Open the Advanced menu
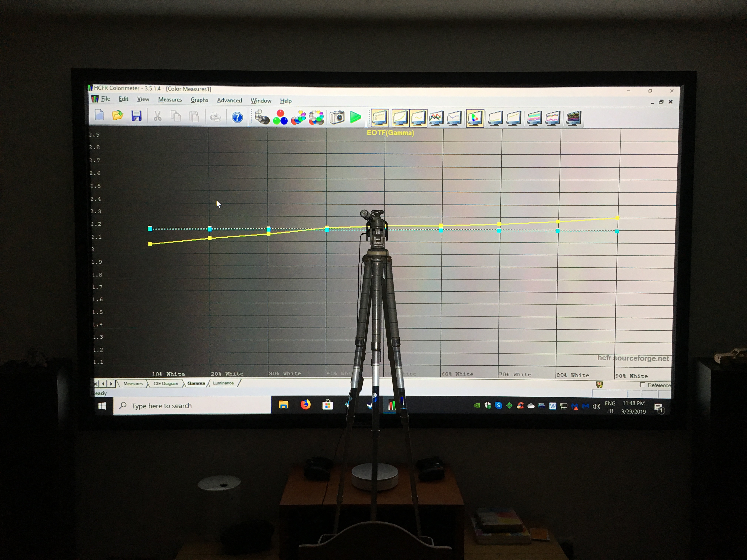 click(229, 100)
